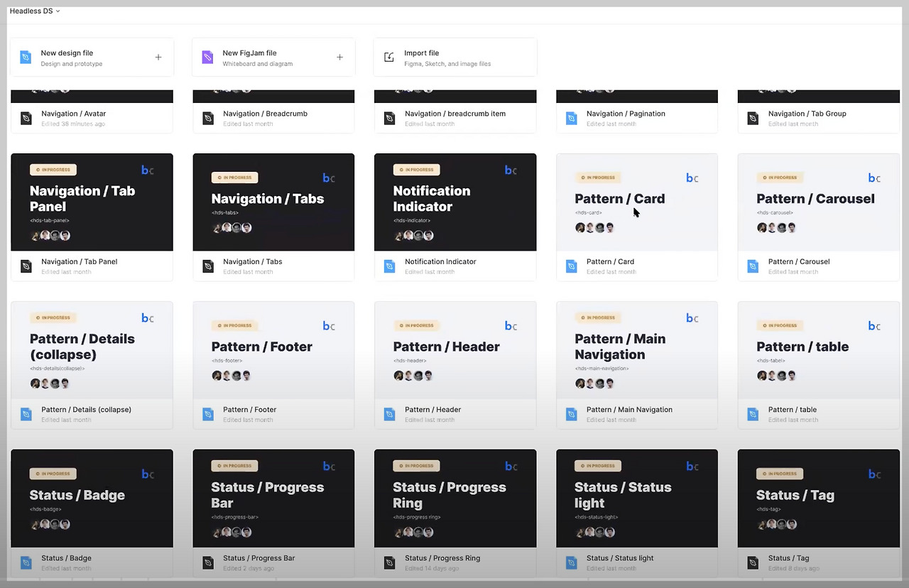The width and height of the screenshot is (909, 588).
Task: Click the plus on the New FigJam file card
Action: (339, 57)
